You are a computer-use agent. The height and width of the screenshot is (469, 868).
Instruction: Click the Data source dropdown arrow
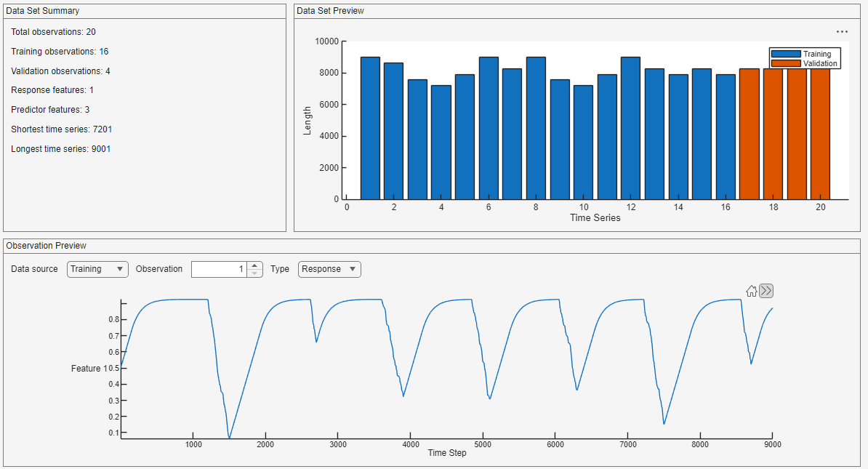(118, 269)
